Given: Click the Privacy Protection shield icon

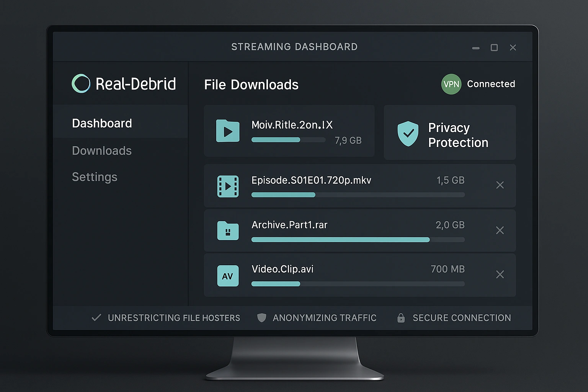Looking at the screenshot, I should 408,134.
